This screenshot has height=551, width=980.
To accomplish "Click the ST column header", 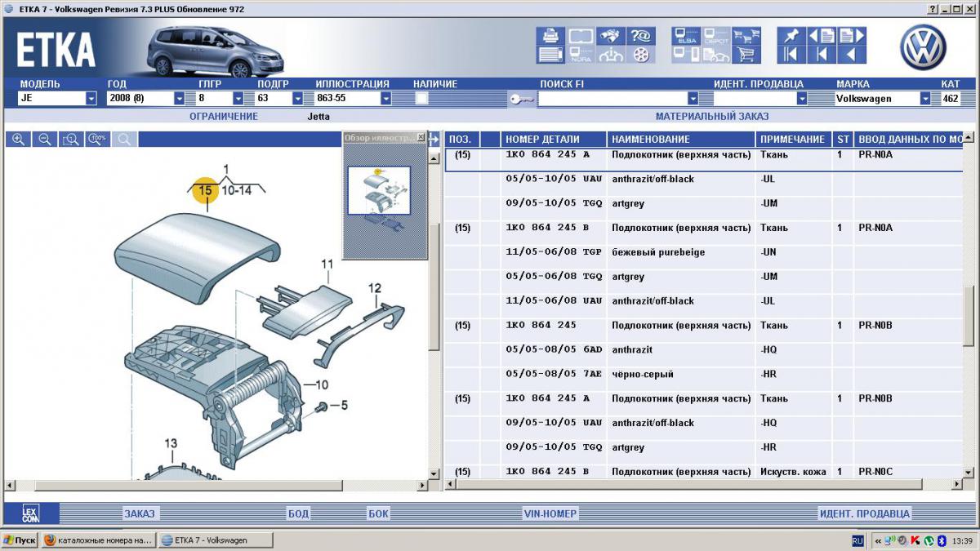I will (843, 140).
